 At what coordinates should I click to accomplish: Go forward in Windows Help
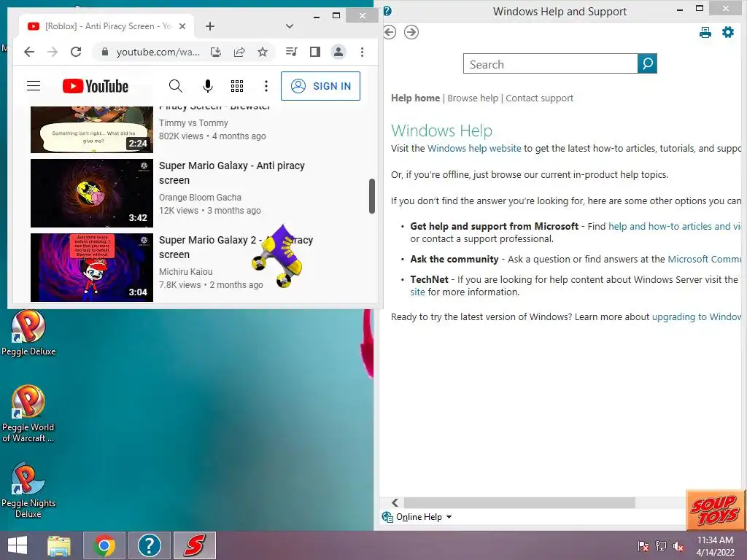[411, 32]
